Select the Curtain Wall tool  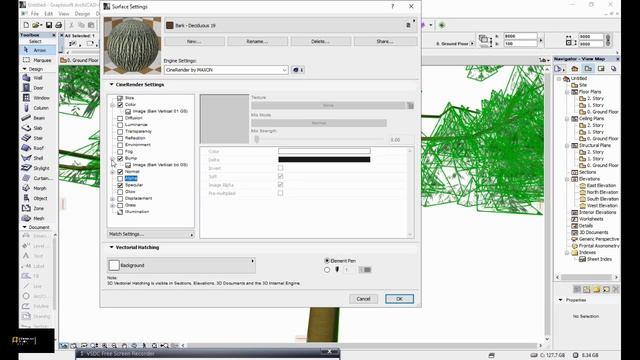(x=38, y=178)
